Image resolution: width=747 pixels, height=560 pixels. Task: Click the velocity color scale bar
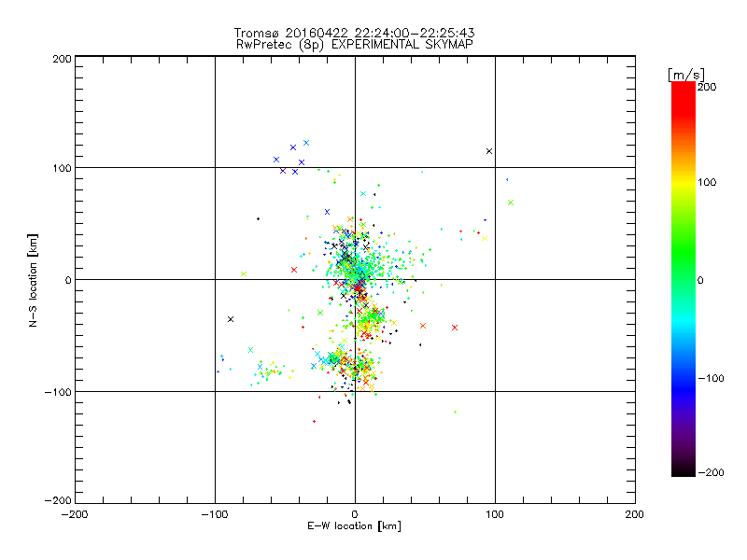(684, 279)
